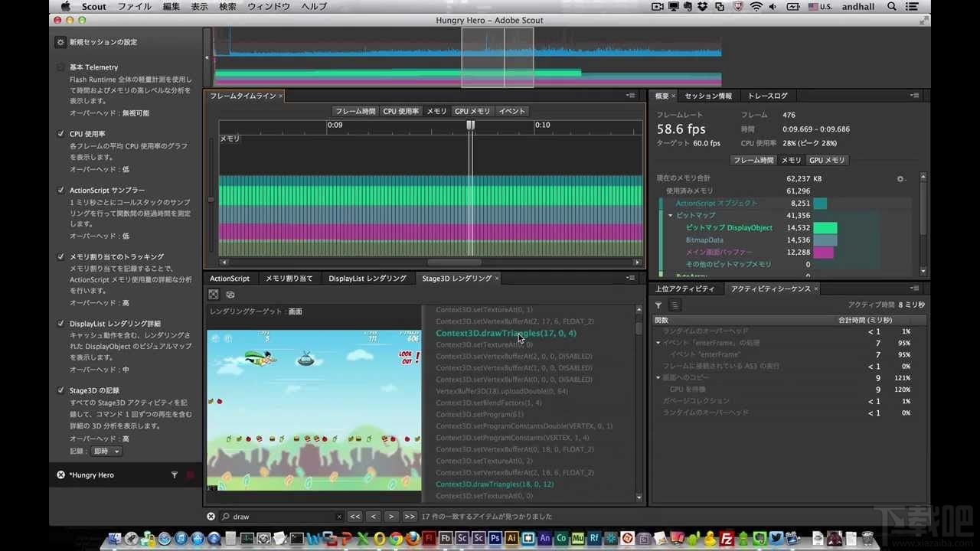Click the filter icon in the activity sequence panel
980x551 pixels.
658,304
